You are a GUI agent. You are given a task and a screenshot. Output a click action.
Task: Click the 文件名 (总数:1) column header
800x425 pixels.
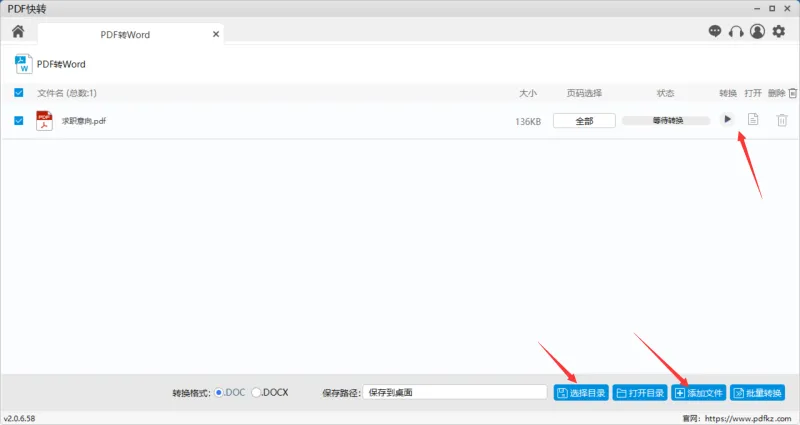click(67, 93)
